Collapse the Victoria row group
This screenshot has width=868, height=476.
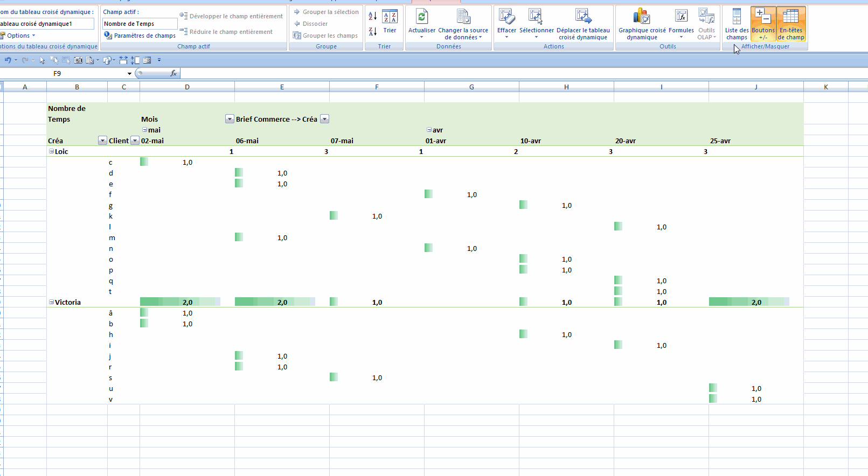pyautogui.click(x=52, y=302)
